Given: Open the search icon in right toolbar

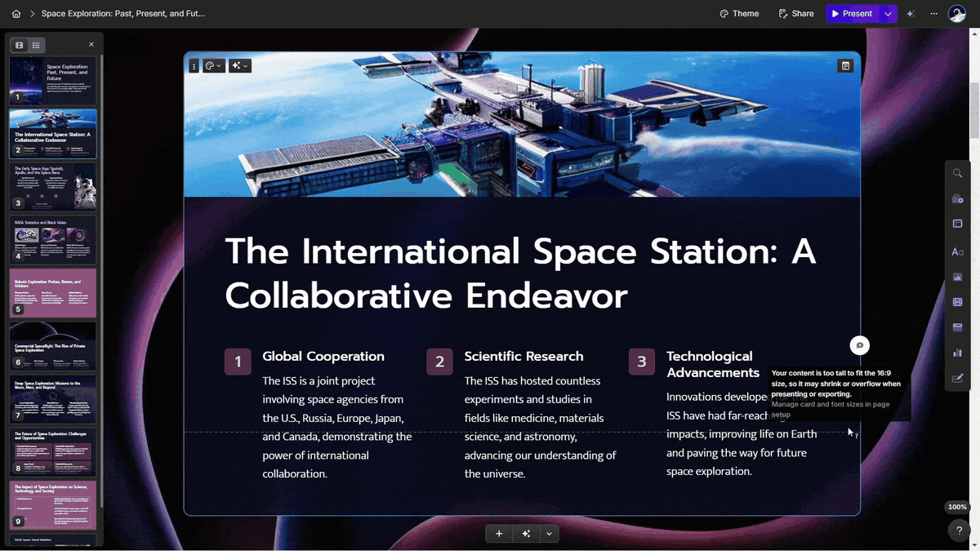Looking at the screenshot, I should pos(957,173).
